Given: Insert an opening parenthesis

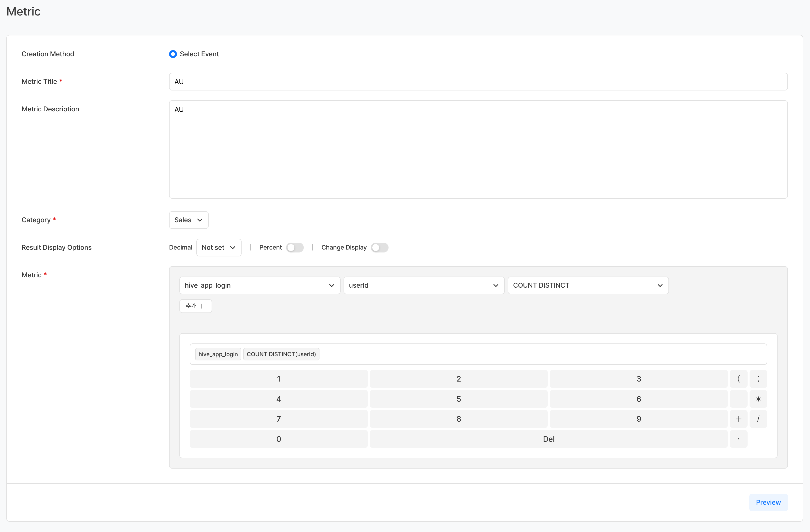Looking at the screenshot, I should tap(738, 379).
